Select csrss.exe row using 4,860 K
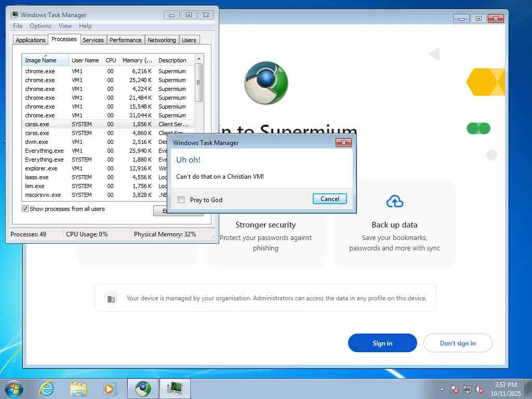Viewport: 532px width, 399px height. [x=108, y=133]
